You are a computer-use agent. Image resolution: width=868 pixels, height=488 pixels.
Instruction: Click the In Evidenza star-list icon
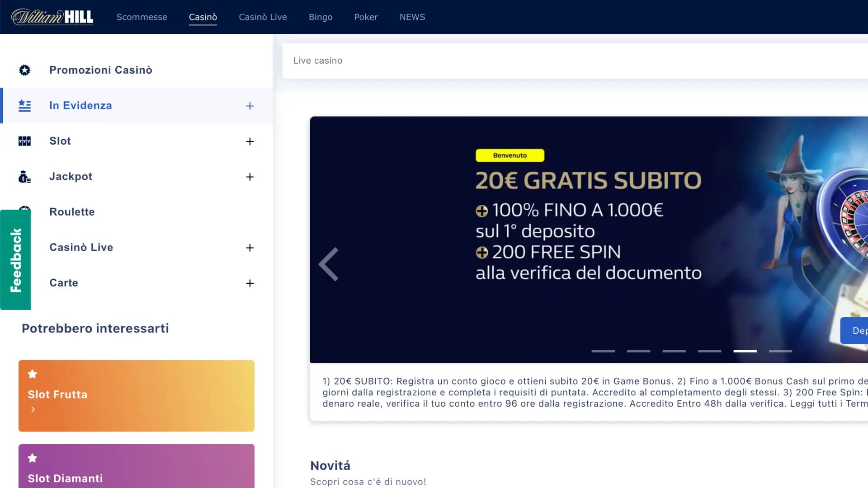pyautogui.click(x=25, y=106)
